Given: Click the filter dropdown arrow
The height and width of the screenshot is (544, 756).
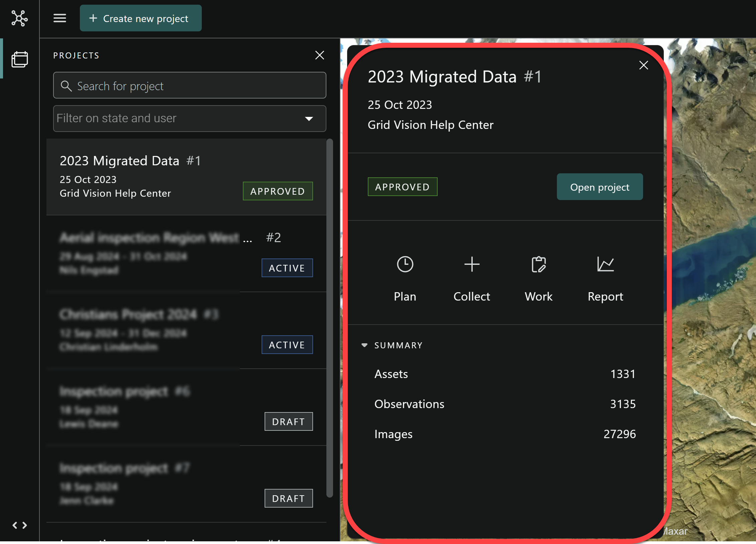Looking at the screenshot, I should [x=309, y=119].
